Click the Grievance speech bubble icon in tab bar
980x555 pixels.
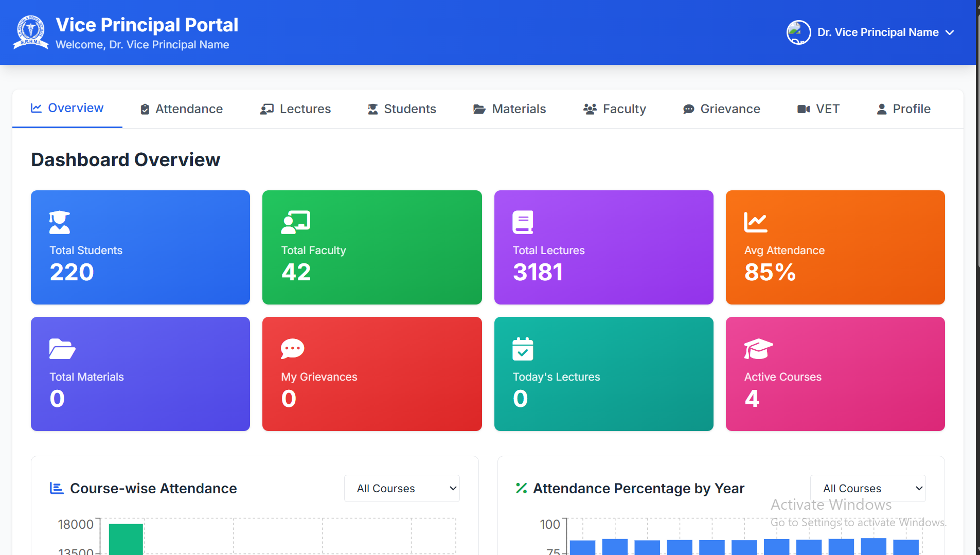tap(689, 109)
